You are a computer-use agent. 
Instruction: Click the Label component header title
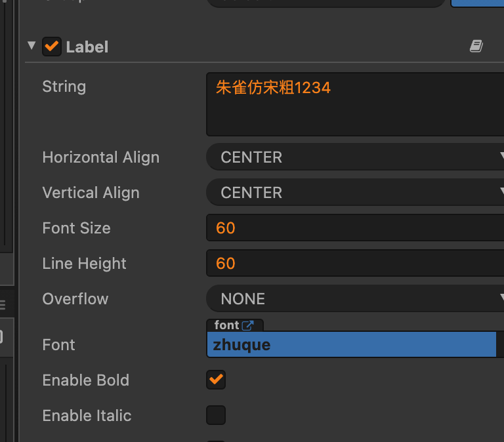[87, 47]
